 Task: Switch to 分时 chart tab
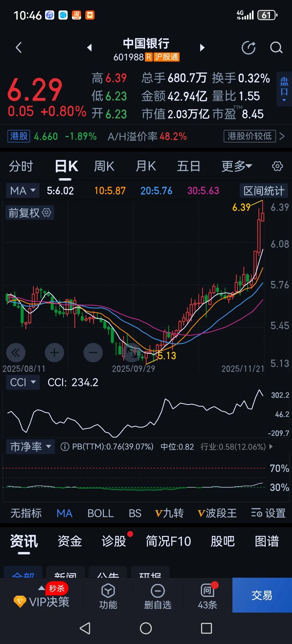tap(21, 166)
